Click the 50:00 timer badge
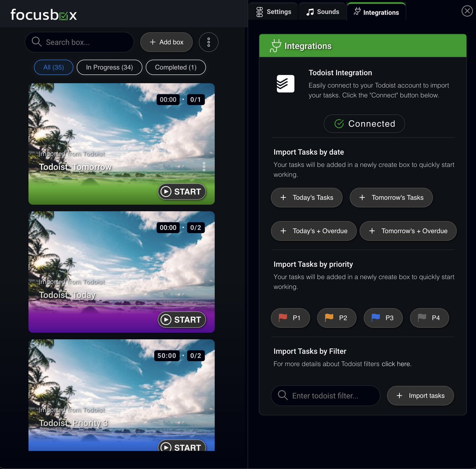Screen dimensions: 476x469 167,356
